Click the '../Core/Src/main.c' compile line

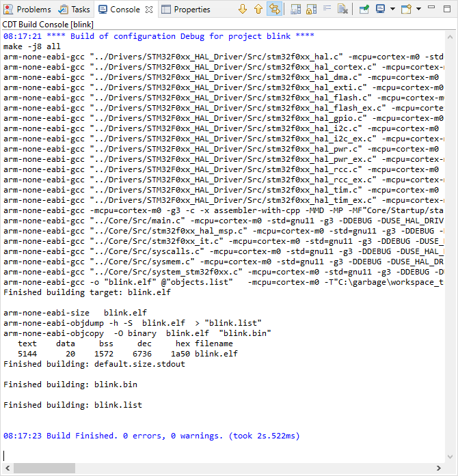(224, 221)
